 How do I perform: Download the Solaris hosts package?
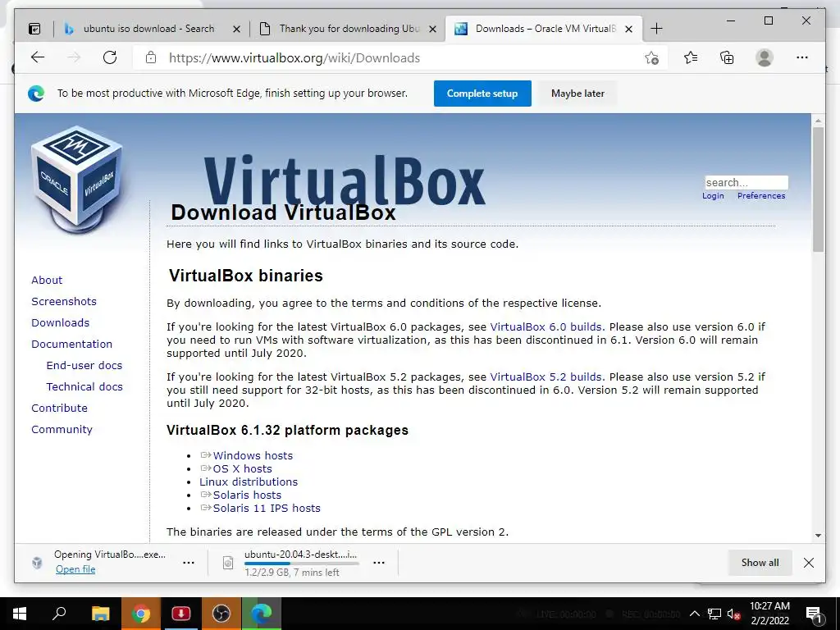point(247,495)
